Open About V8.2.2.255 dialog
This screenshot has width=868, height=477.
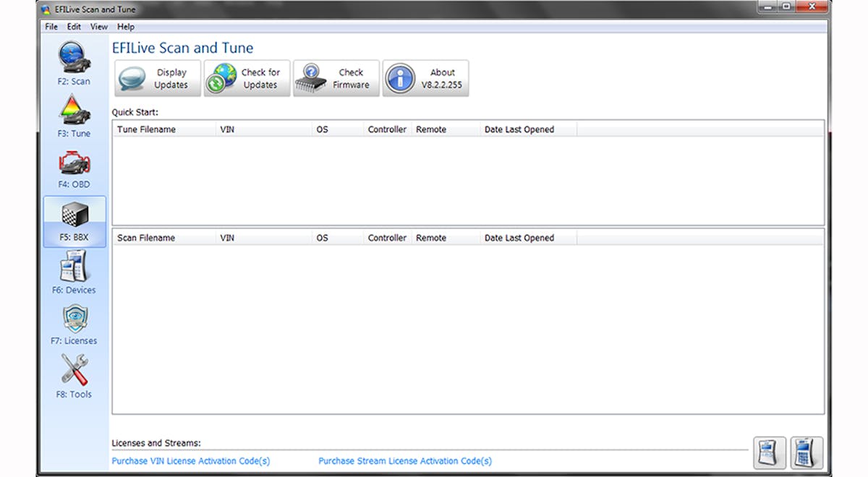(425, 78)
